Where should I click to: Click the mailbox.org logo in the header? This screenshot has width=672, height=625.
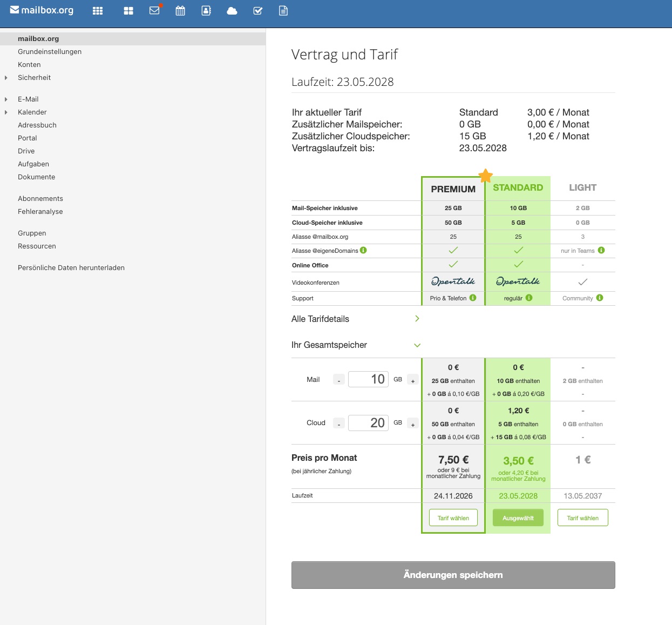click(42, 10)
